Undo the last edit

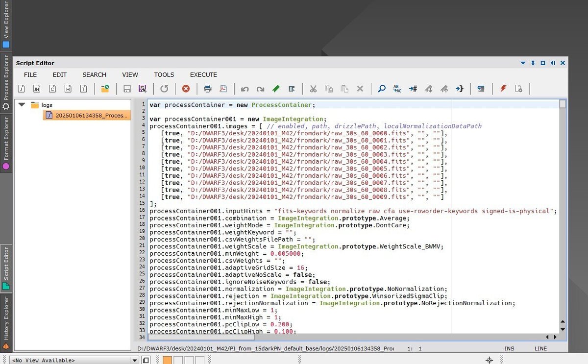pos(245,89)
